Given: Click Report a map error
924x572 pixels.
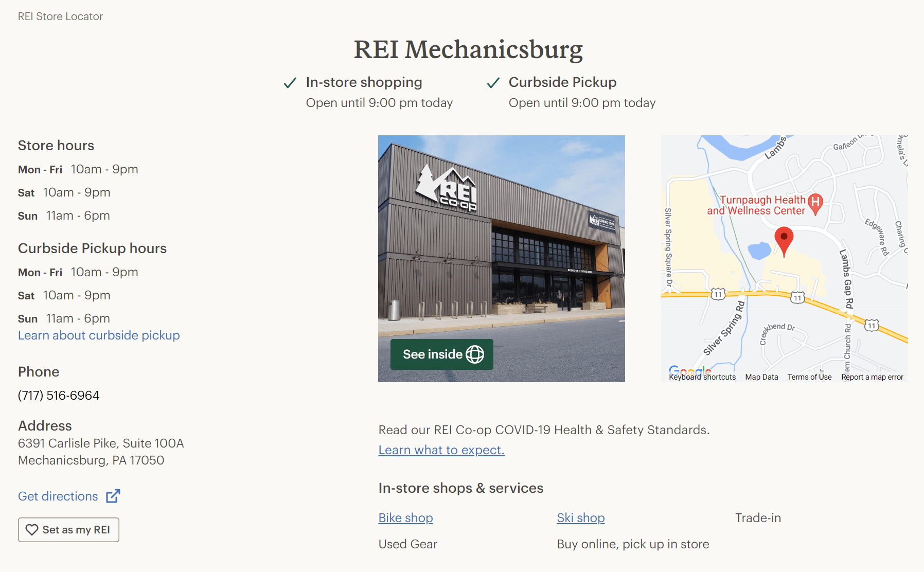Looking at the screenshot, I should [872, 377].
